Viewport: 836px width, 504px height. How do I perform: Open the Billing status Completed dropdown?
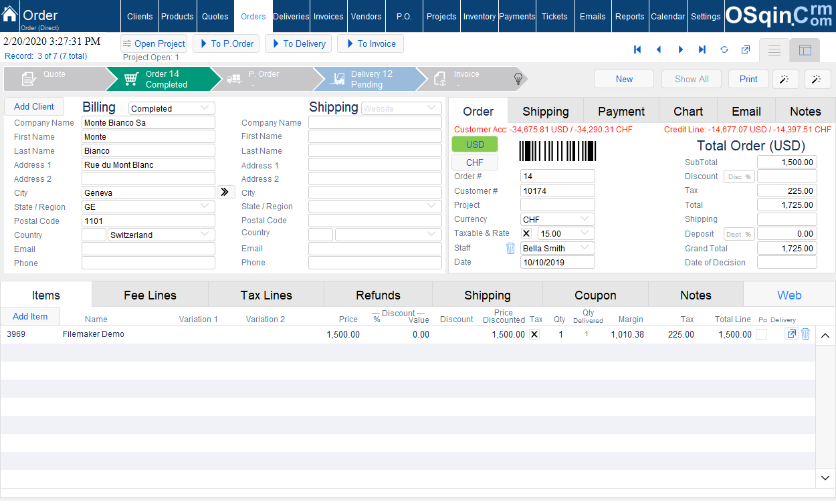[x=172, y=108]
